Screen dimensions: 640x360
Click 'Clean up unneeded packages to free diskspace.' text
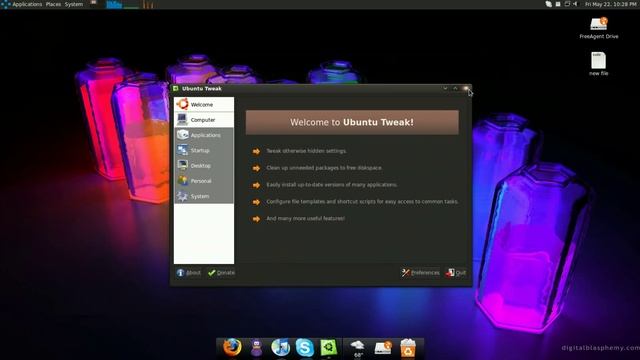[324, 168]
